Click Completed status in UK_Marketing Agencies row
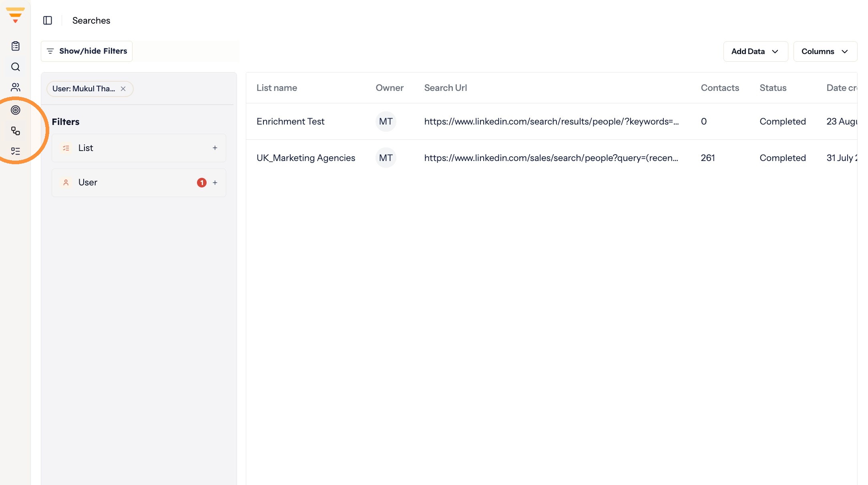868x485 pixels. (783, 158)
